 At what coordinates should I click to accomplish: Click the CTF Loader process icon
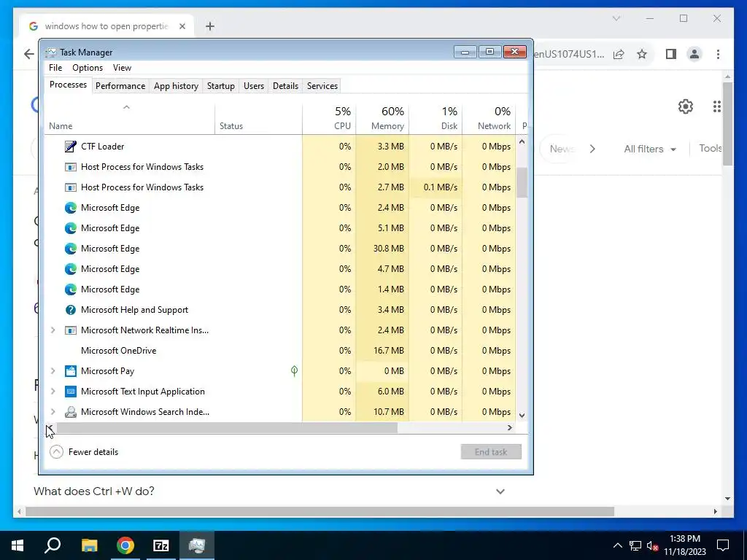[x=71, y=146]
